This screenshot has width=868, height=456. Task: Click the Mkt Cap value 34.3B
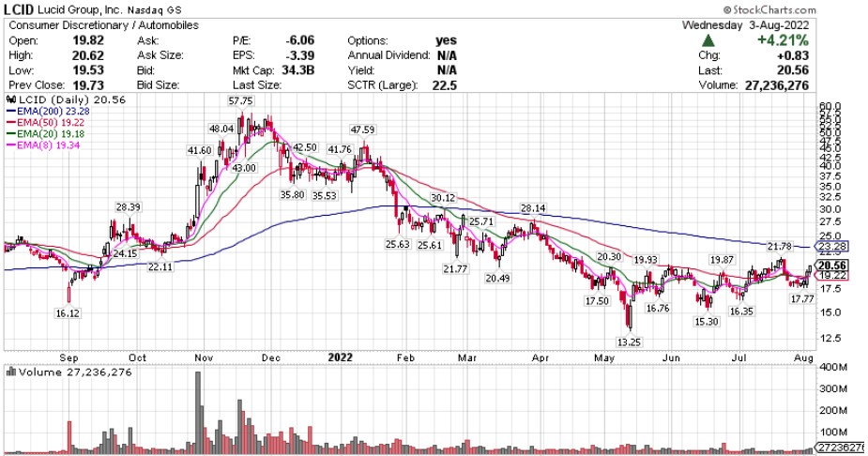click(x=297, y=70)
